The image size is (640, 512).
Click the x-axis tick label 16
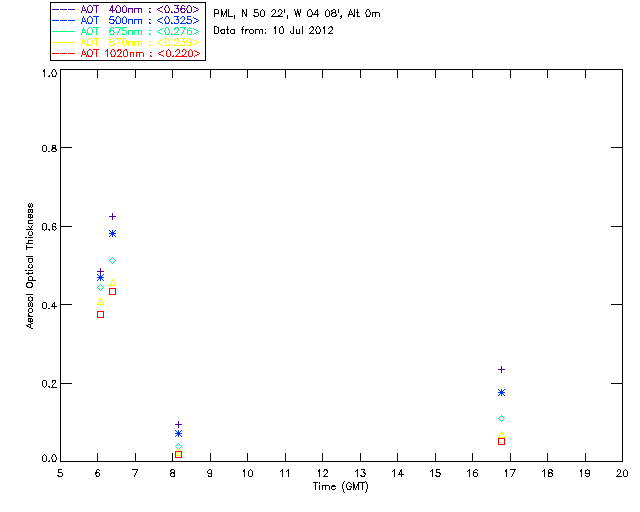tap(473, 473)
